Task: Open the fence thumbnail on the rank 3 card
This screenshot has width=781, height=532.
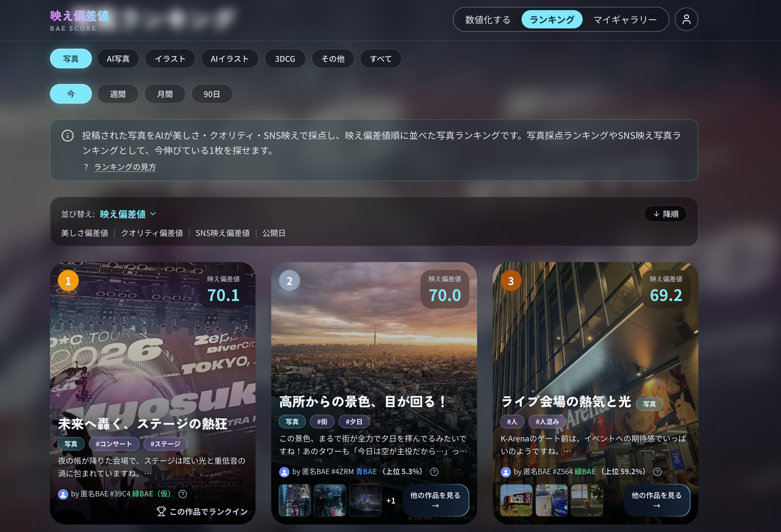Action: click(587, 500)
